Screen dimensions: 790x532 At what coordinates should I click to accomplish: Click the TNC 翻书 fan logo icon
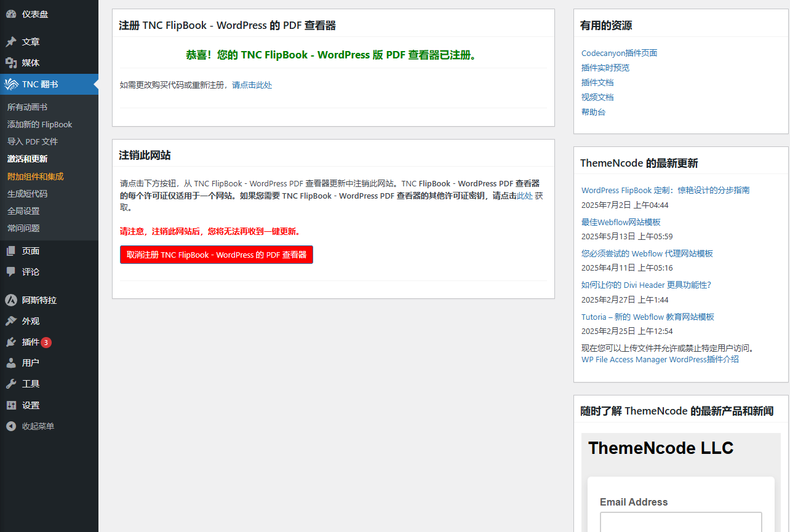click(x=11, y=84)
